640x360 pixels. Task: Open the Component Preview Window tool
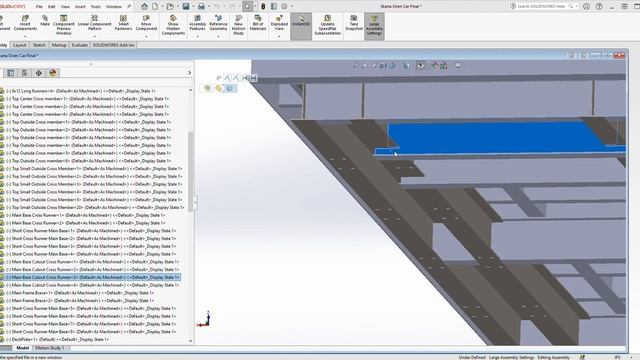click(x=64, y=24)
